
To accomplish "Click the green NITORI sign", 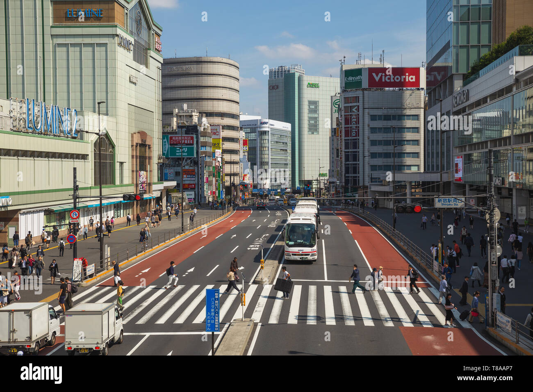I will coord(181,151).
